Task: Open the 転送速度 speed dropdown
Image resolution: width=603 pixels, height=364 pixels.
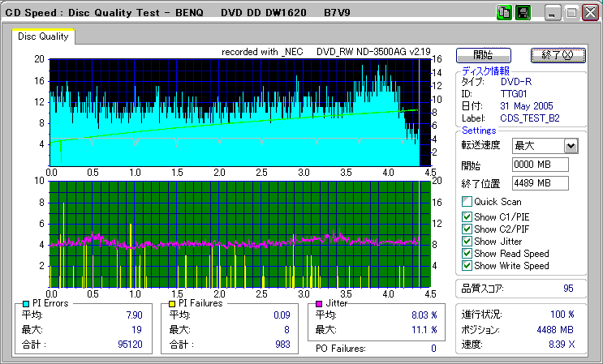Action: 571,145
